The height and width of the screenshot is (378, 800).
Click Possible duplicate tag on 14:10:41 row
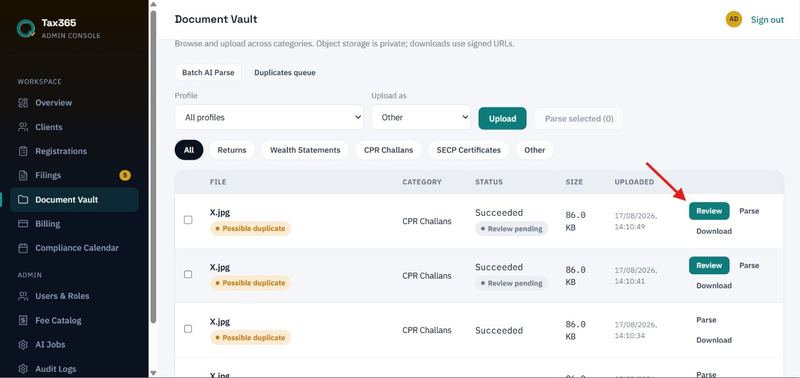tap(251, 283)
